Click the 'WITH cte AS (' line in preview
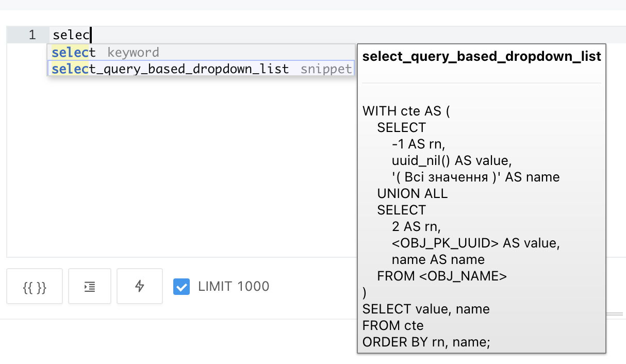Screen dimensions: 626x364 coord(406,111)
